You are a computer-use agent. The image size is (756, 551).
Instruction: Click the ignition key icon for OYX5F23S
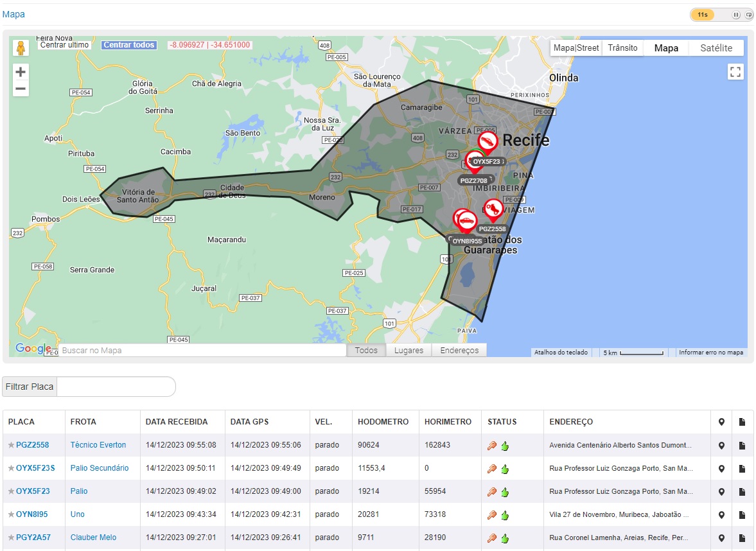pyautogui.click(x=492, y=469)
